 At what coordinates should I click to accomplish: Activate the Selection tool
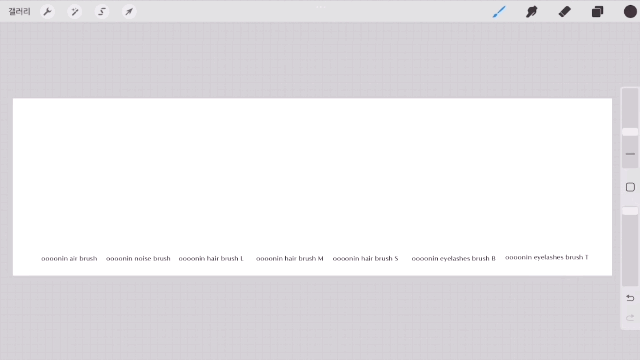click(102, 11)
